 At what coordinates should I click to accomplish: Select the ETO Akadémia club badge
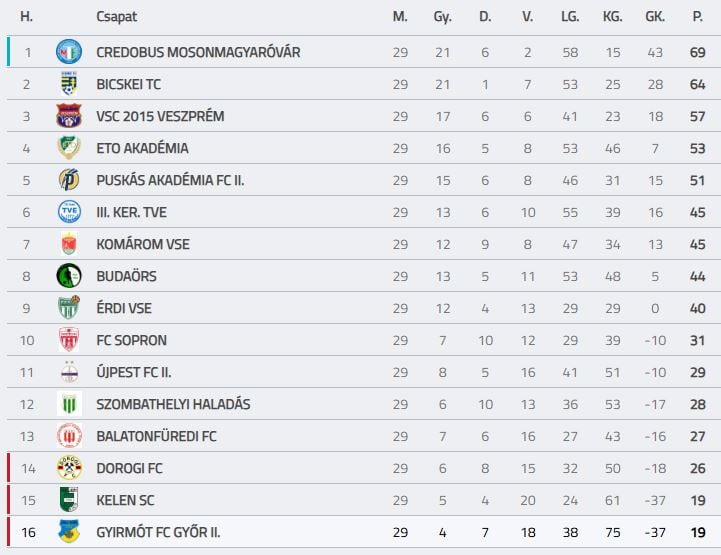pyautogui.click(x=69, y=148)
